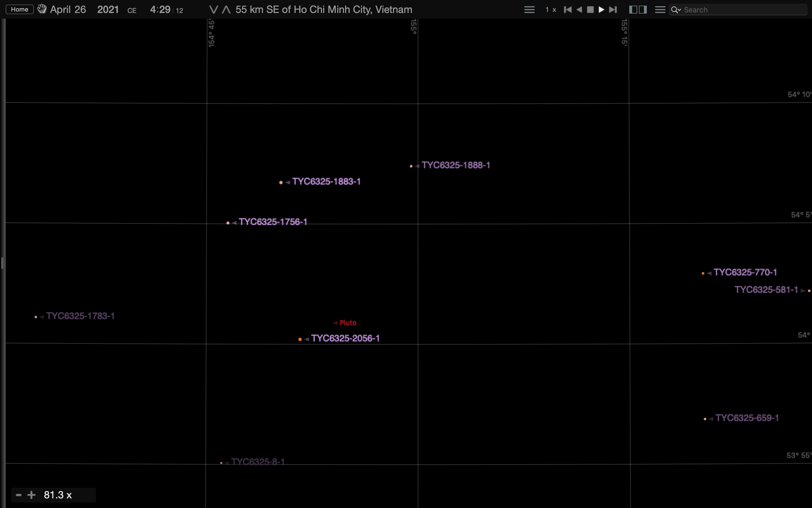The height and width of the screenshot is (508, 812).
Task: Toggle the right side panel
Action: pos(643,10)
